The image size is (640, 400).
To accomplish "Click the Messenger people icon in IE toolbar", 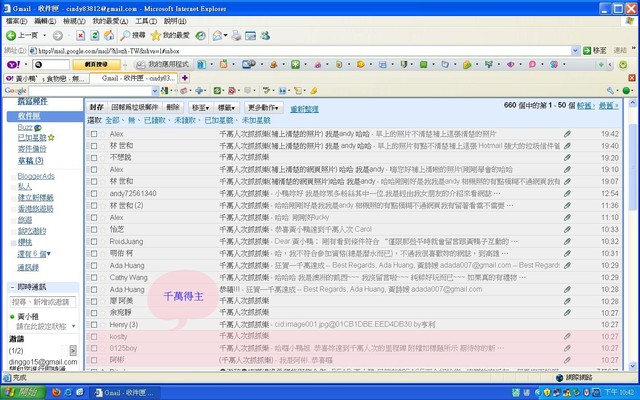I will (x=265, y=36).
